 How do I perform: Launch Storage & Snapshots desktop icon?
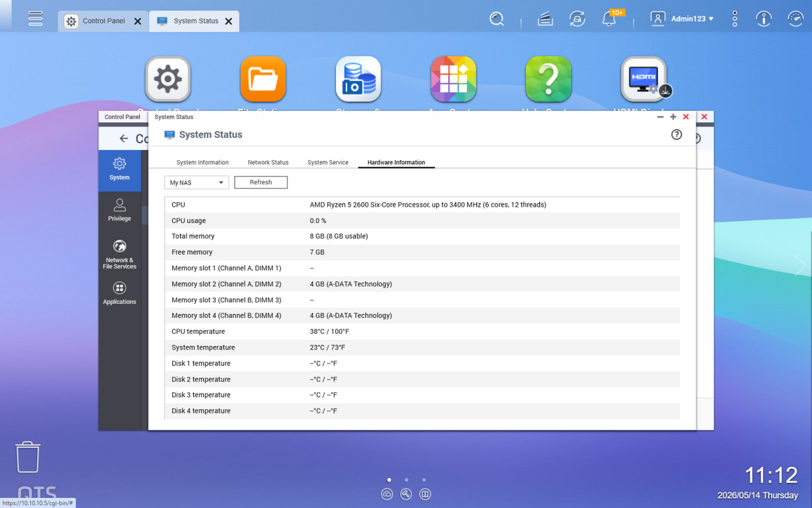[x=358, y=79]
